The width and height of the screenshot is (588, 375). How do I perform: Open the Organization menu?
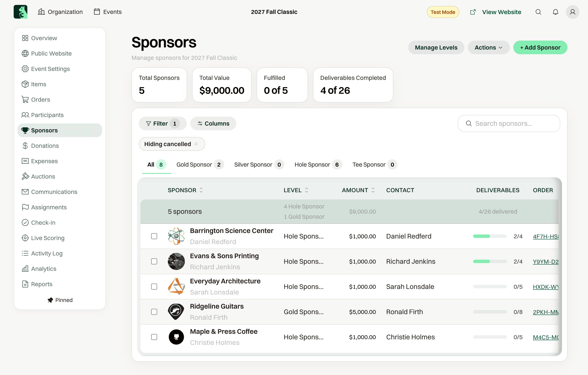click(60, 12)
